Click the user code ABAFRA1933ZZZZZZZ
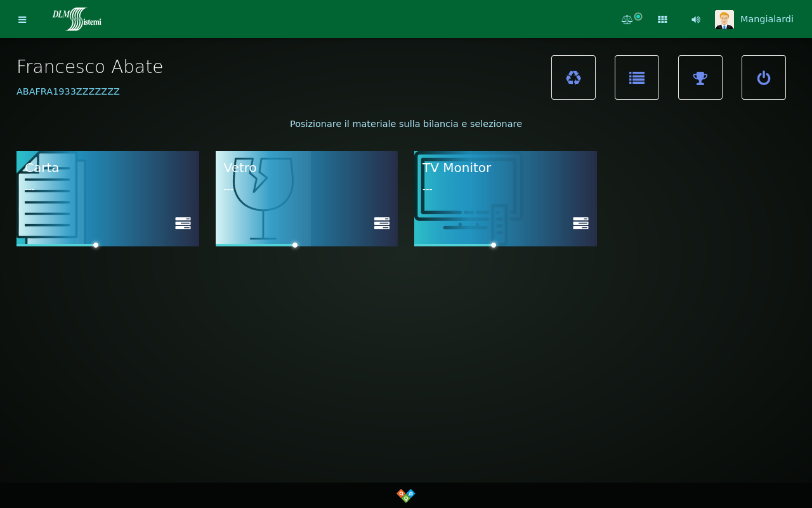The height and width of the screenshot is (508, 812). pos(68,91)
